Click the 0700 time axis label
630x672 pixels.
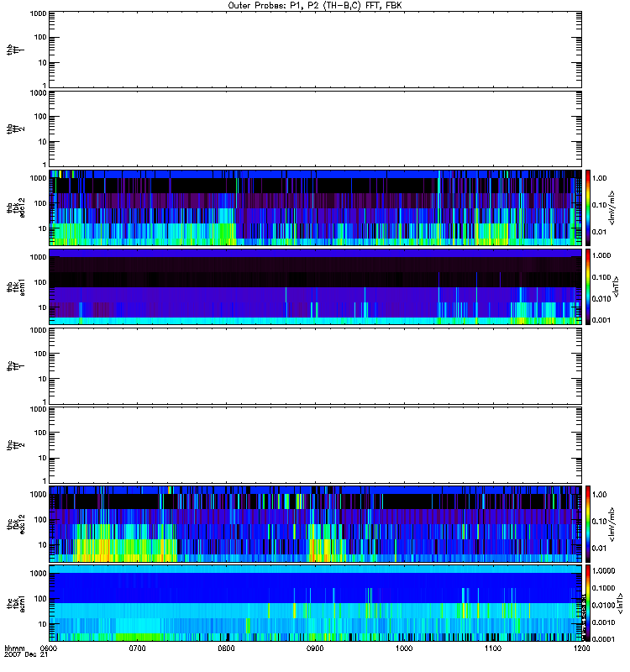tap(138, 648)
